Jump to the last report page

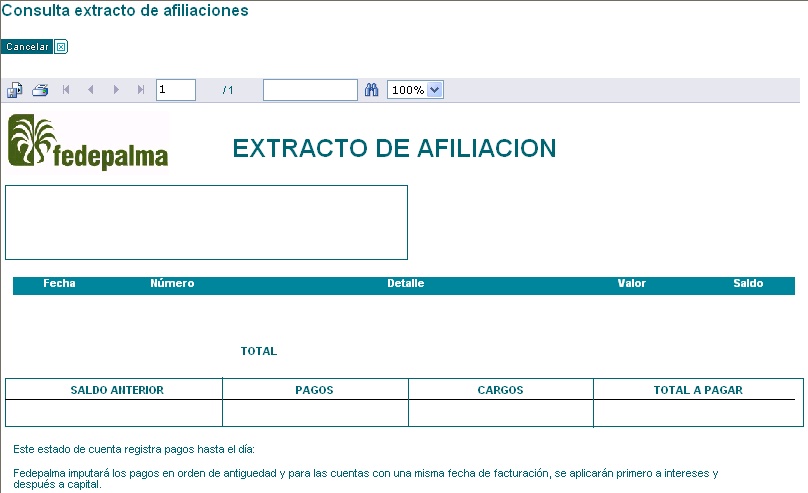(141, 90)
